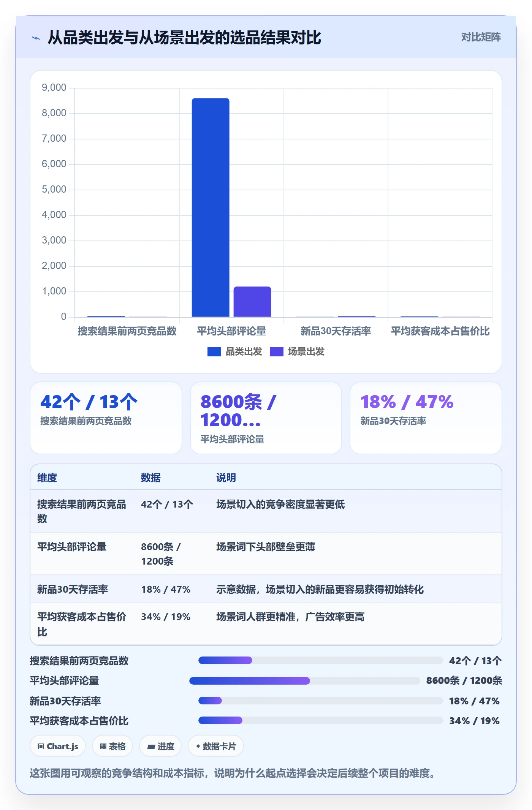Image resolution: width=532 pixels, height=810 pixels.
Task: Click the 表格 tag chip
Action: (x=112, y=746)
